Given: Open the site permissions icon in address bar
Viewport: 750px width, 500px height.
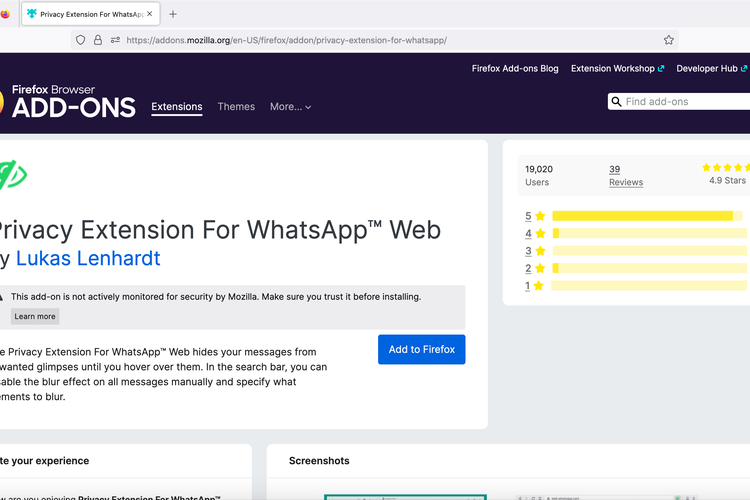Looking at the screenshot, I should click(115, 40).
